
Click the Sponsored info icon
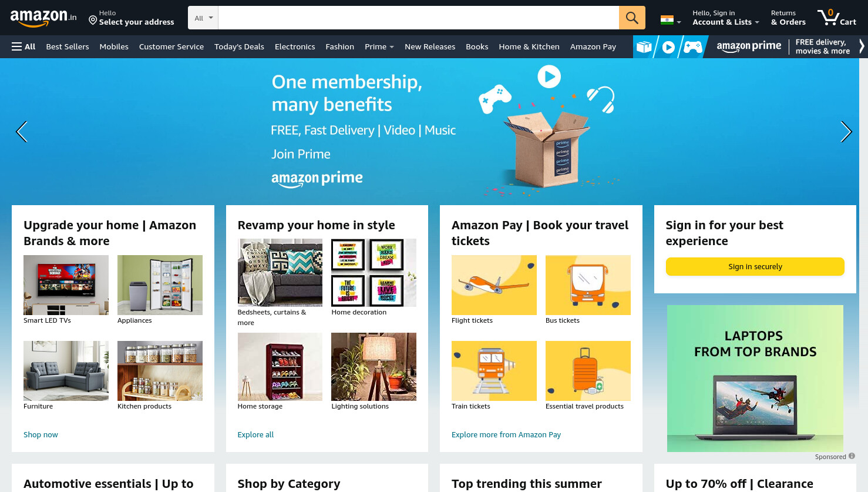click(x=852, y=456)
